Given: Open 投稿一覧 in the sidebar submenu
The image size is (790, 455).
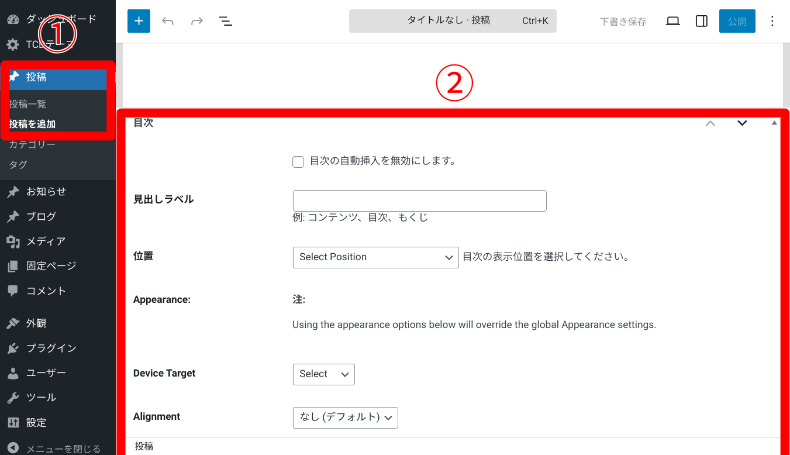Looking at the screenshot, I should (x=28, y=104).
